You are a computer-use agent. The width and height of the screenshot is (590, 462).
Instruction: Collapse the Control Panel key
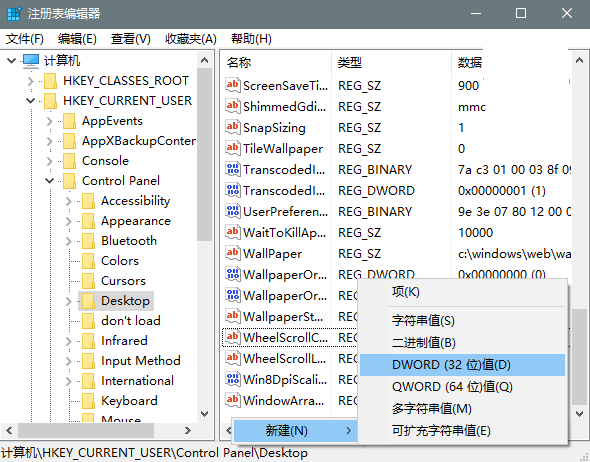[x=50, y=181]
